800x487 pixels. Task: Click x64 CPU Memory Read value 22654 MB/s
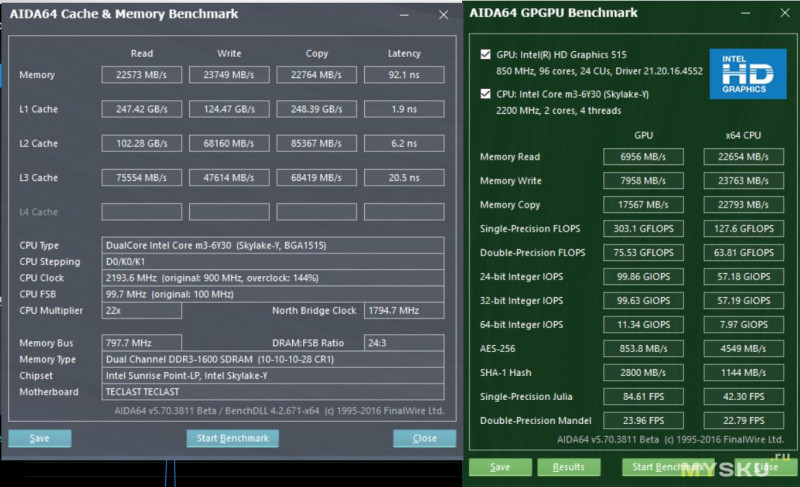pos(743,157)
